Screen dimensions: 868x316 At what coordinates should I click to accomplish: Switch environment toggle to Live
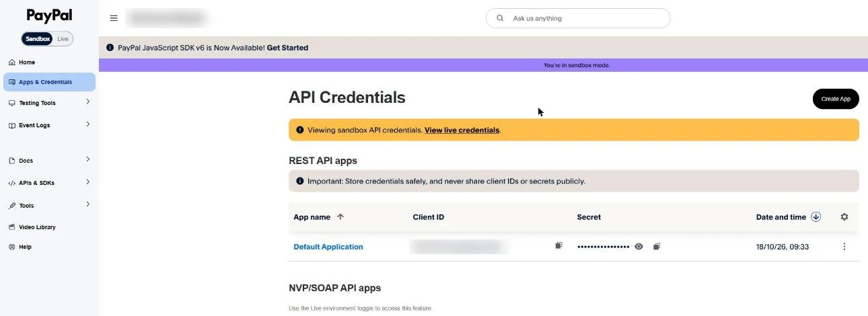[63, 39]
